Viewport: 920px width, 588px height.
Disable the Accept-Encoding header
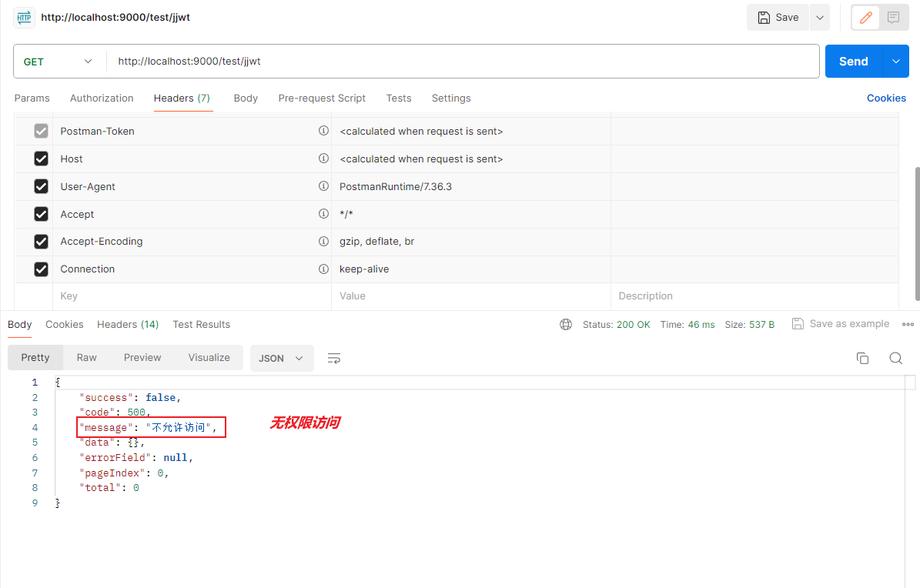pos(41,241)
